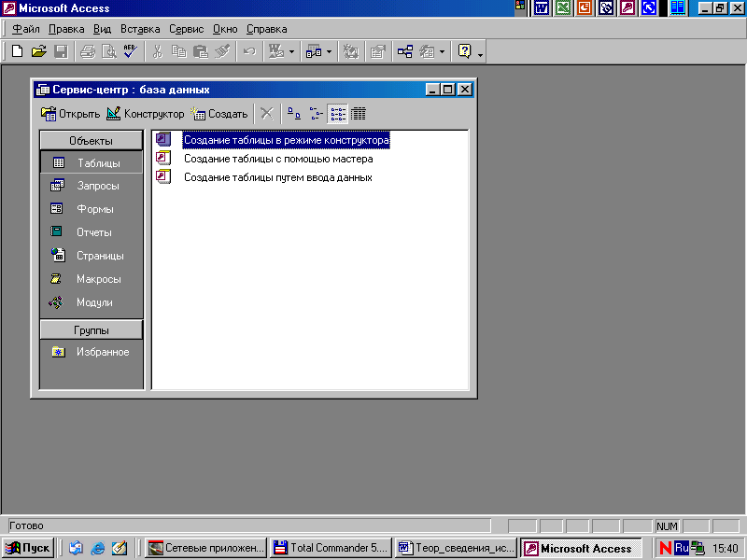Click the Microsoft Access Help icon

point(464,51)
